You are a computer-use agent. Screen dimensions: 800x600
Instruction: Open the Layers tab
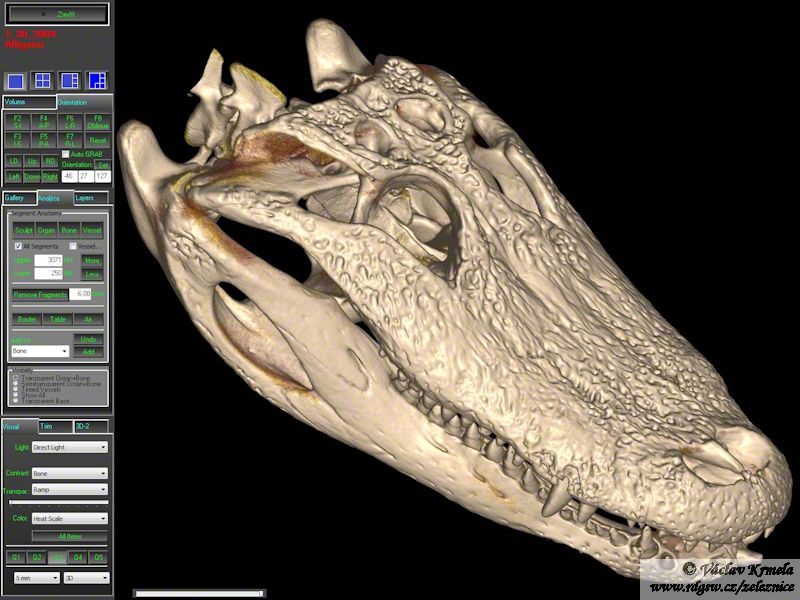(91, 198)
